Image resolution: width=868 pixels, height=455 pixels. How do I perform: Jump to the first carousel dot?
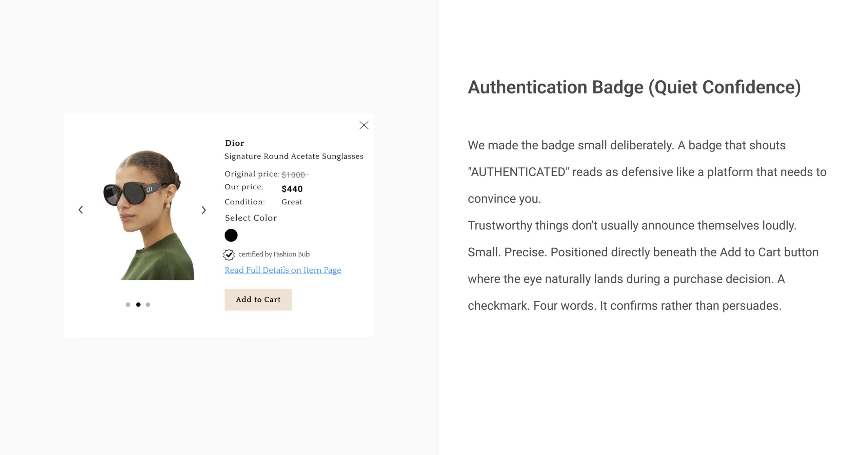pyautogui.click(x=128, y=305)
